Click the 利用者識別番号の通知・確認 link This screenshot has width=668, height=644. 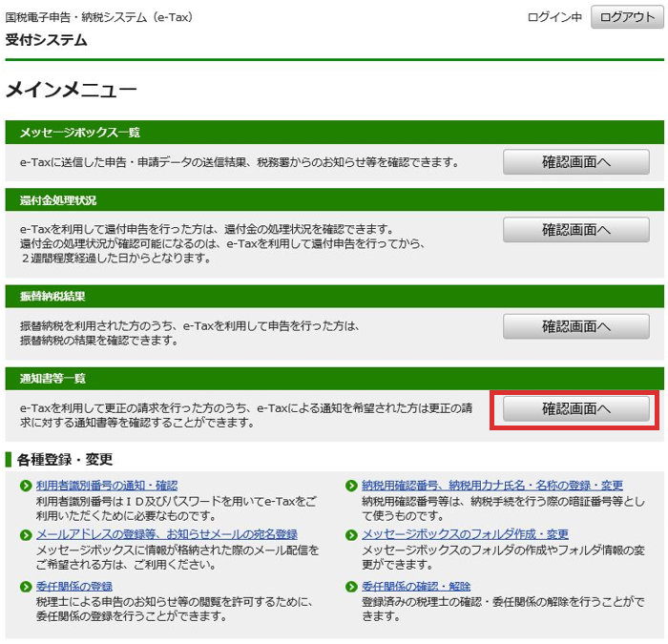tap(106, 486)
